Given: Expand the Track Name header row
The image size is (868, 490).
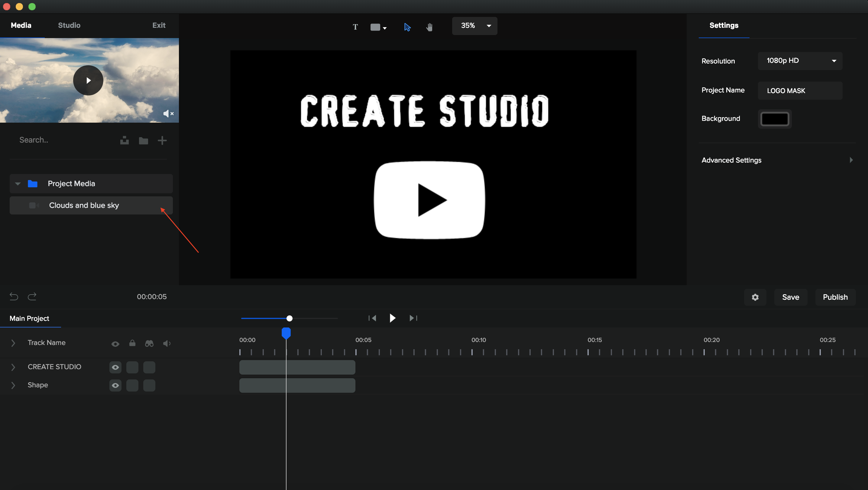Looking at the screenshot, I should (x=13, y=343).
